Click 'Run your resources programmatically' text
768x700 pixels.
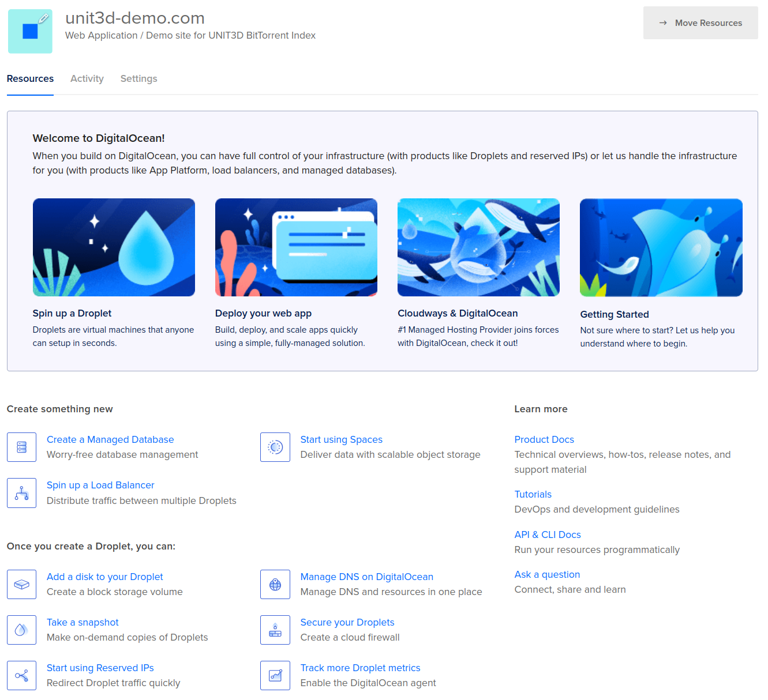[597, 550]
